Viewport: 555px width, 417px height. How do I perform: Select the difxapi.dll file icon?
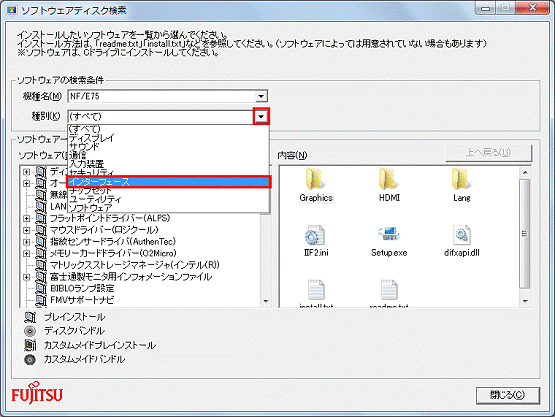(461, 235)
